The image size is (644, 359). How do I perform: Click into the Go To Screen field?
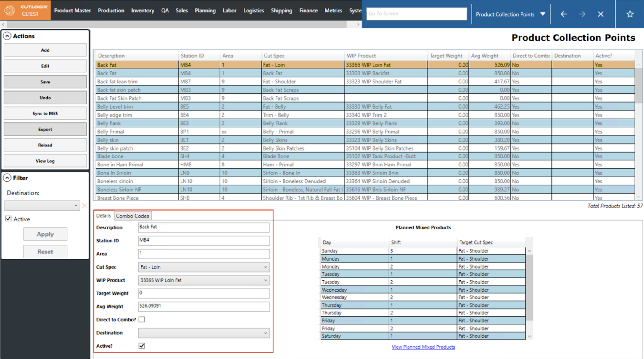(416, 14)
